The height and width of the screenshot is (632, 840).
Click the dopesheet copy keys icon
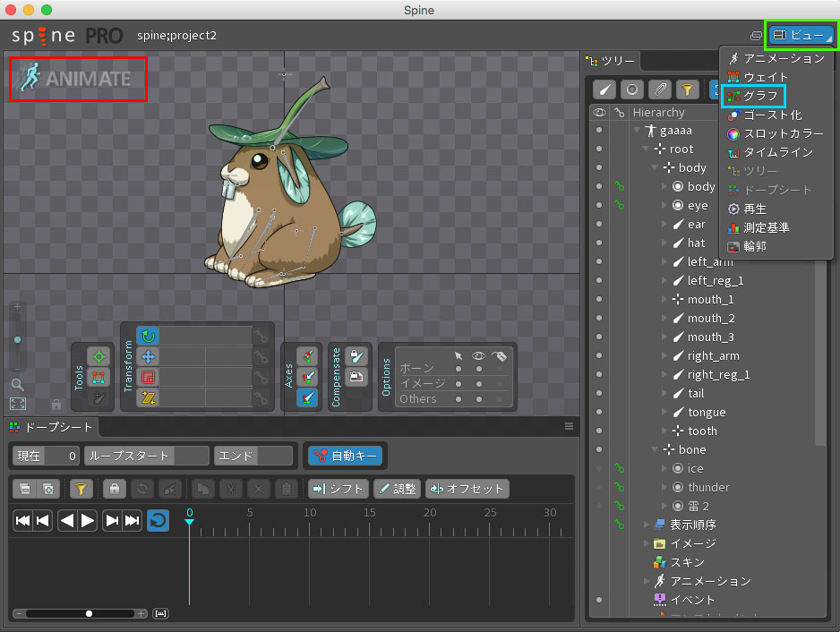point(203,489)
